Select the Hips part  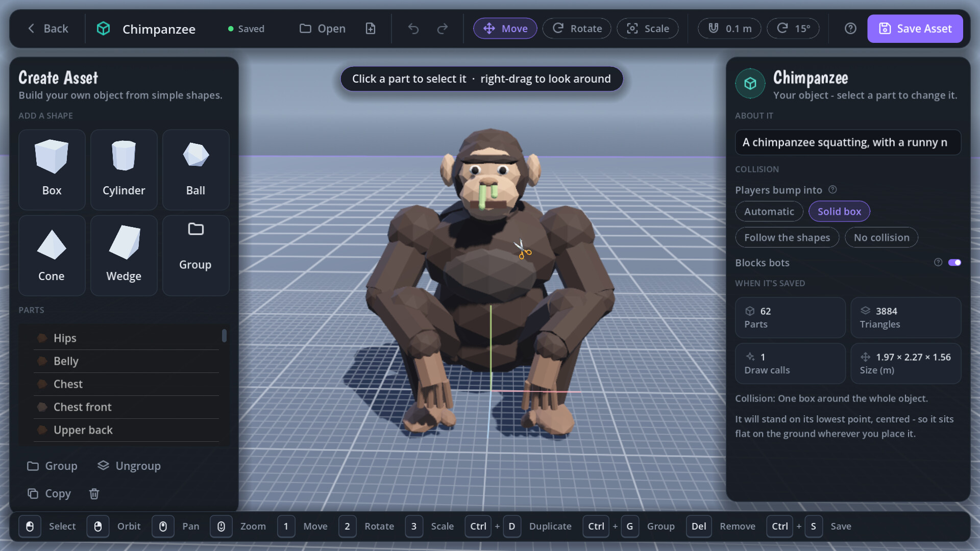[126, 338]
